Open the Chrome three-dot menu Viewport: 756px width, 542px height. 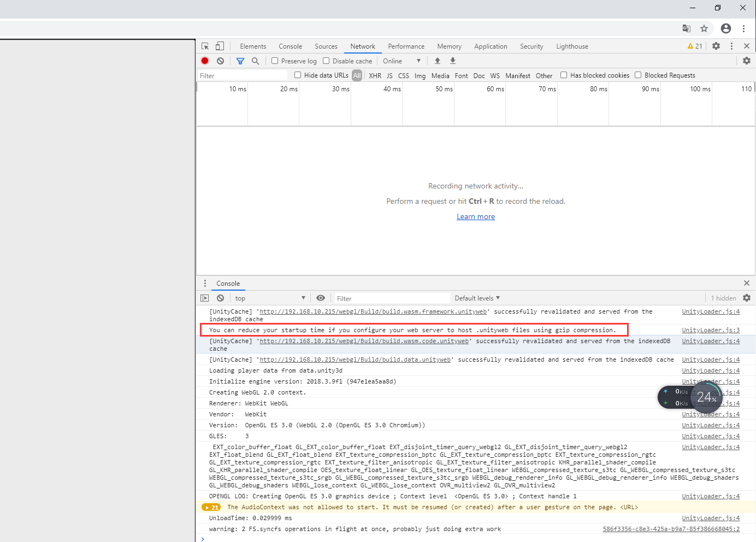pyautogui.click(x=743, y=28)
